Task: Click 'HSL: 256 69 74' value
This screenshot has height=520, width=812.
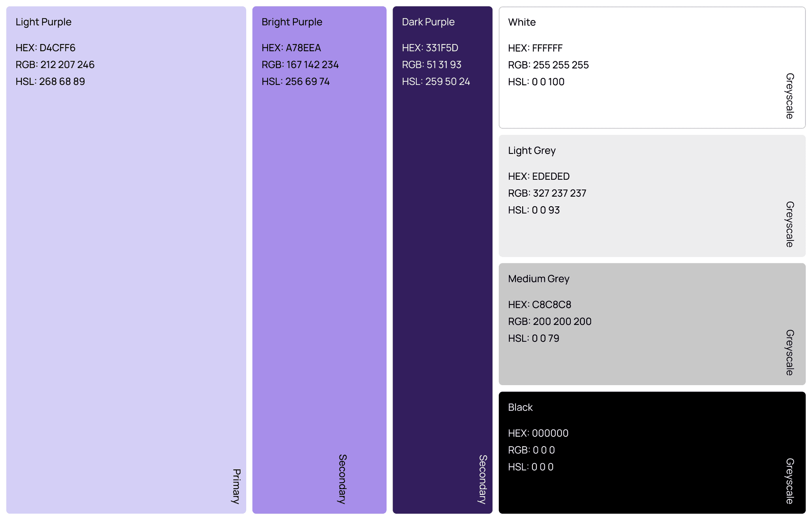Action: tap(296, 81)
